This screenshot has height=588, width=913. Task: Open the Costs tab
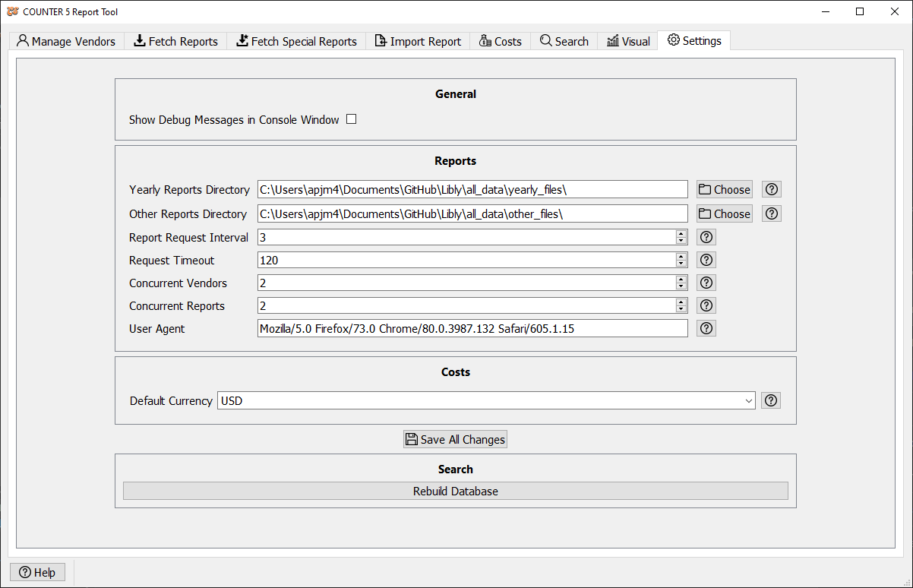pyautogui.click(x=500, y=40)
